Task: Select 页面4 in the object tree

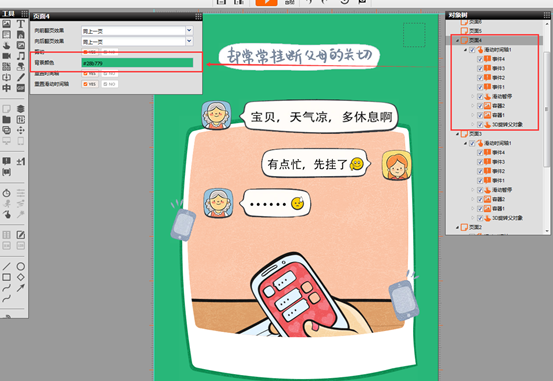Action: (x=475, y=40)
